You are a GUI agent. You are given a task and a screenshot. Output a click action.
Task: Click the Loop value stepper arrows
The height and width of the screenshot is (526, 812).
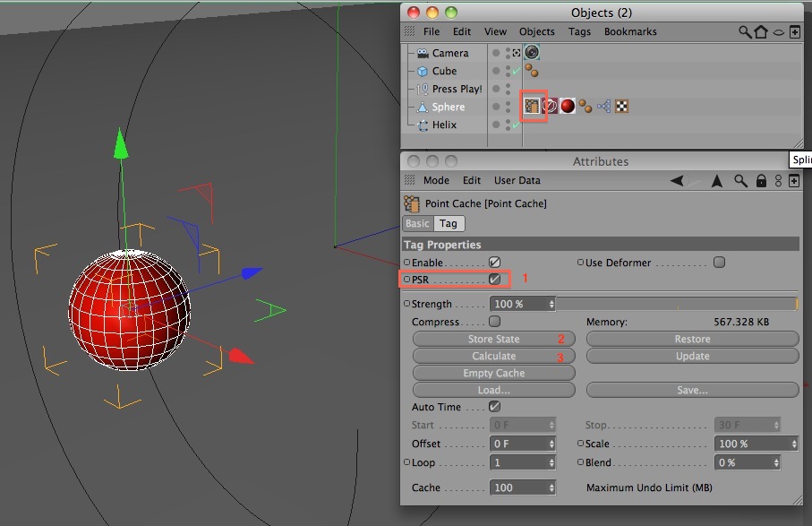coord(551,462)
